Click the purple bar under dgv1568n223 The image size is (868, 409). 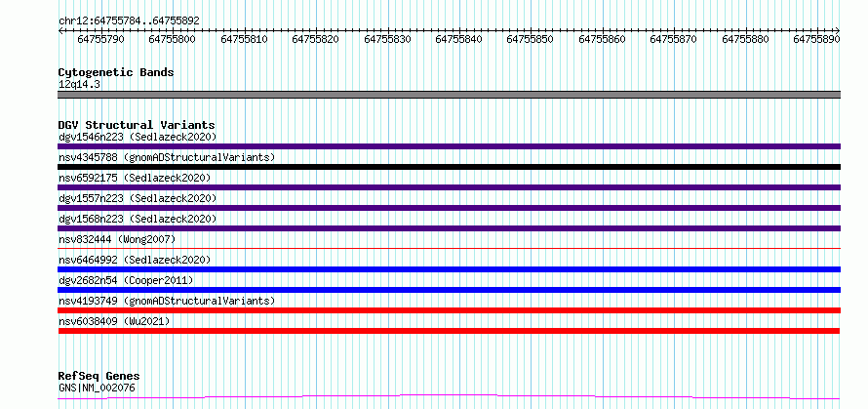(450, 228)
